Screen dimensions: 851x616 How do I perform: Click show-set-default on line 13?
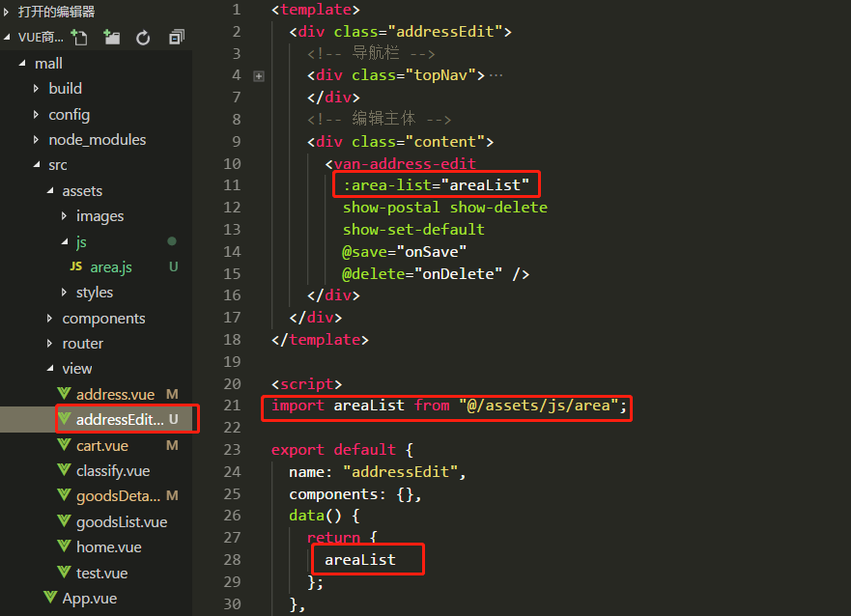(413, 230)
